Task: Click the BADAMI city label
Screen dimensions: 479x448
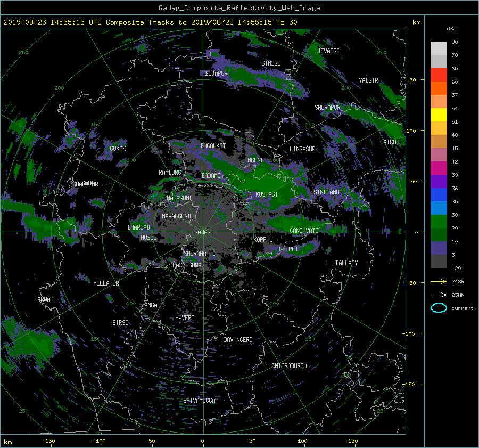Action: pos(211,176)
